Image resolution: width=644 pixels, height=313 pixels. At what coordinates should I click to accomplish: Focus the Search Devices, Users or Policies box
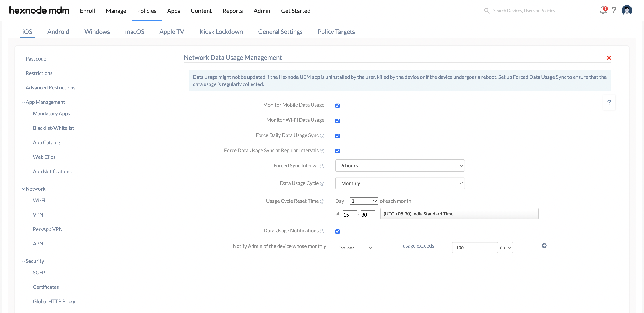[x=524, y=10]
